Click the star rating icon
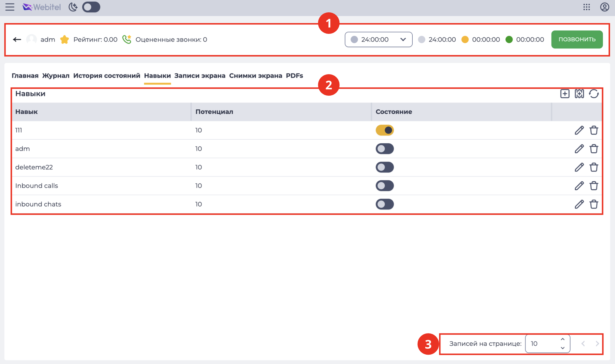Viewport: 615px width, 364px height. click(x=64, y=40)
